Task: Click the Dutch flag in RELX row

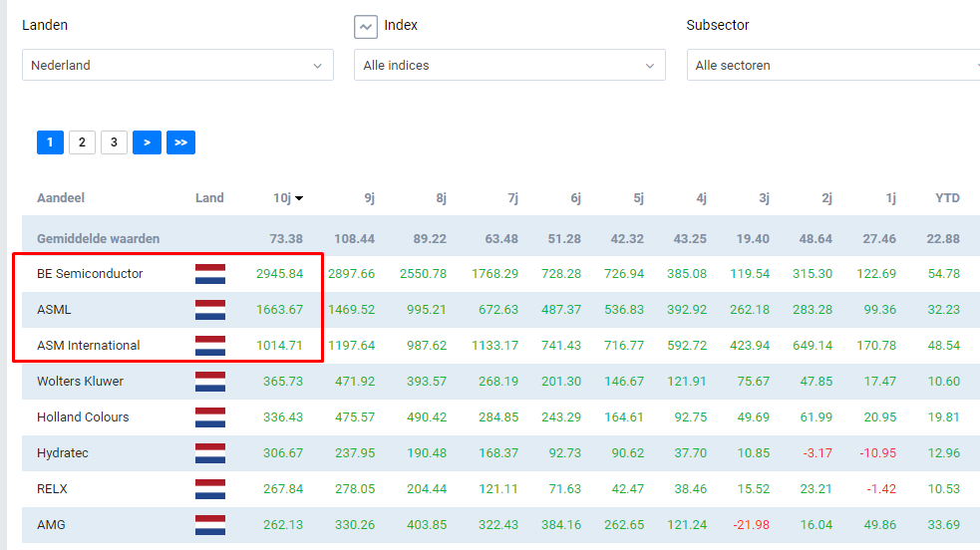Action: [x=210, y=489]
